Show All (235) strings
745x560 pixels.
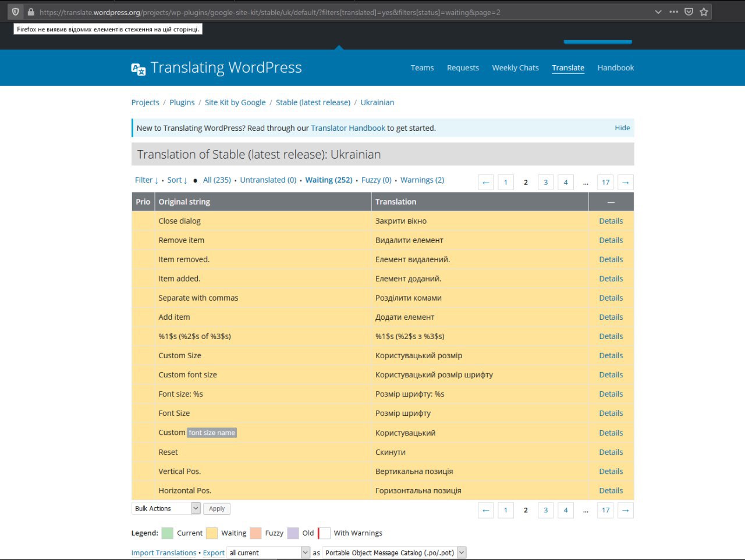pyautogui.click(x=217, y=180)
